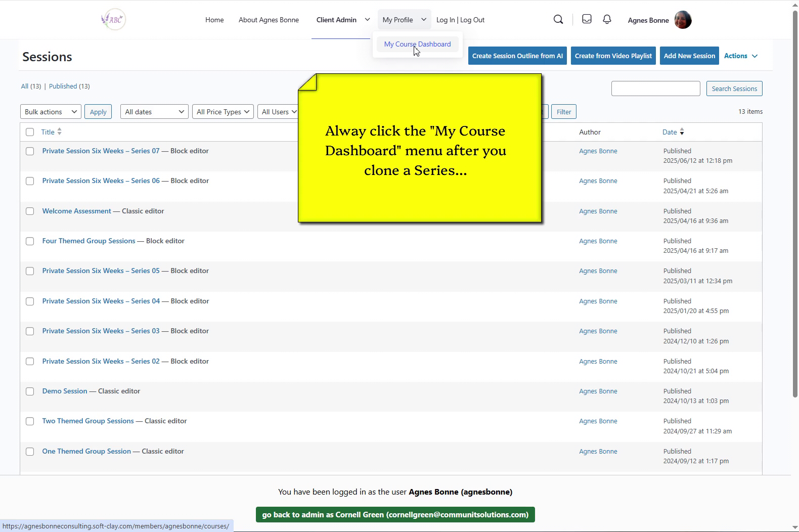Open Four Themed Group Sessions link

click(x=88, y=241)
